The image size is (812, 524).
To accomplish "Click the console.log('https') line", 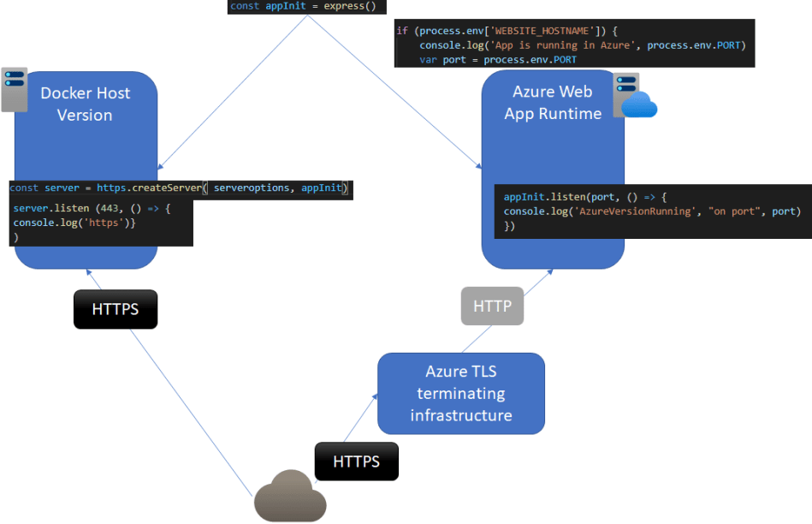I will tap(74, 223).
